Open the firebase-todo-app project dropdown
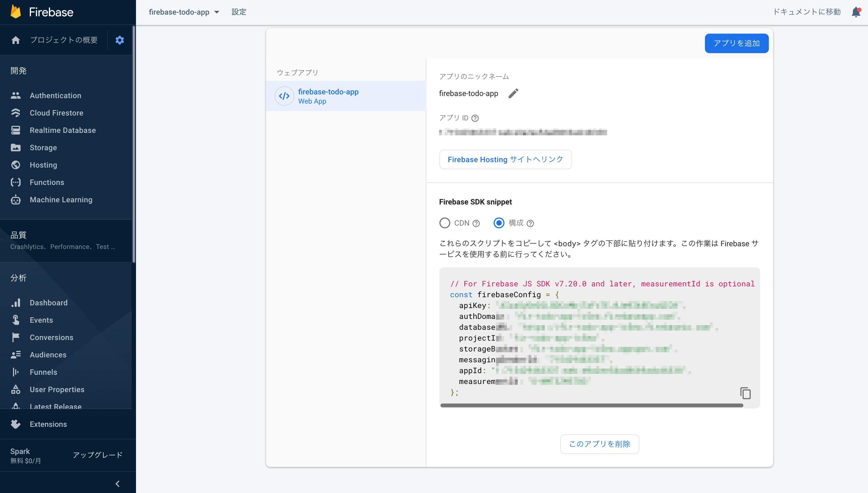The height and width of the screenshot is (493, 868). pos(184,12)
